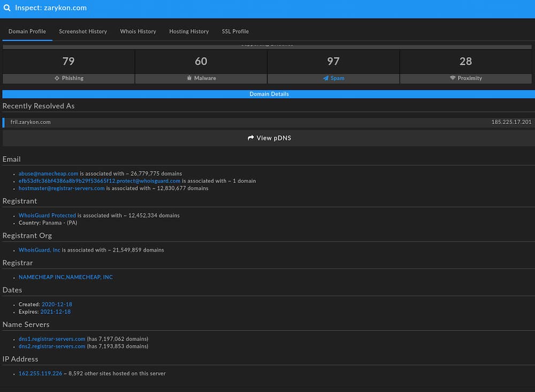Click the fril.zarykon.com resolved row
Image resolution: width=535 pixels, height=392 pixels.
click(269, 122)
